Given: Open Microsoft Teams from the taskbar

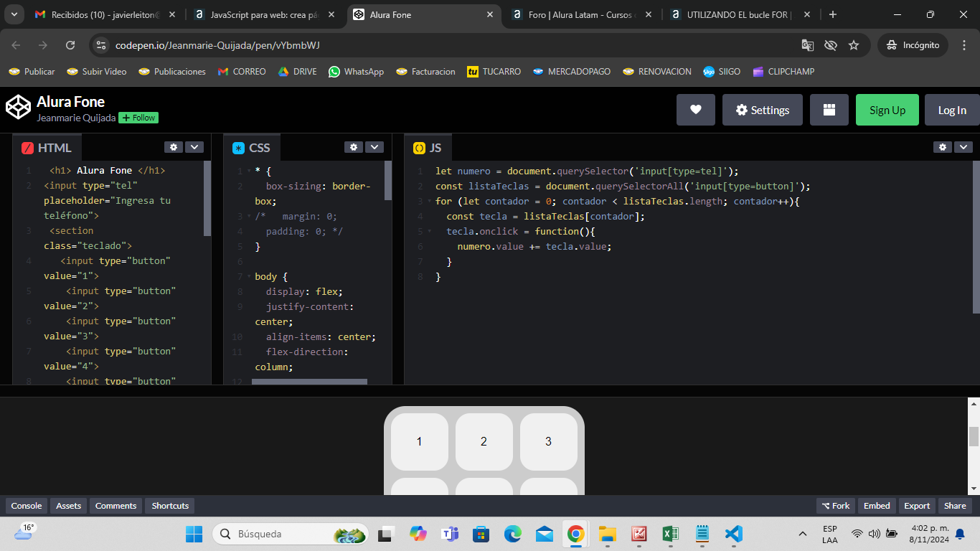Looking at the screenshot, I should pyautogui.click(x=450, y=534).
